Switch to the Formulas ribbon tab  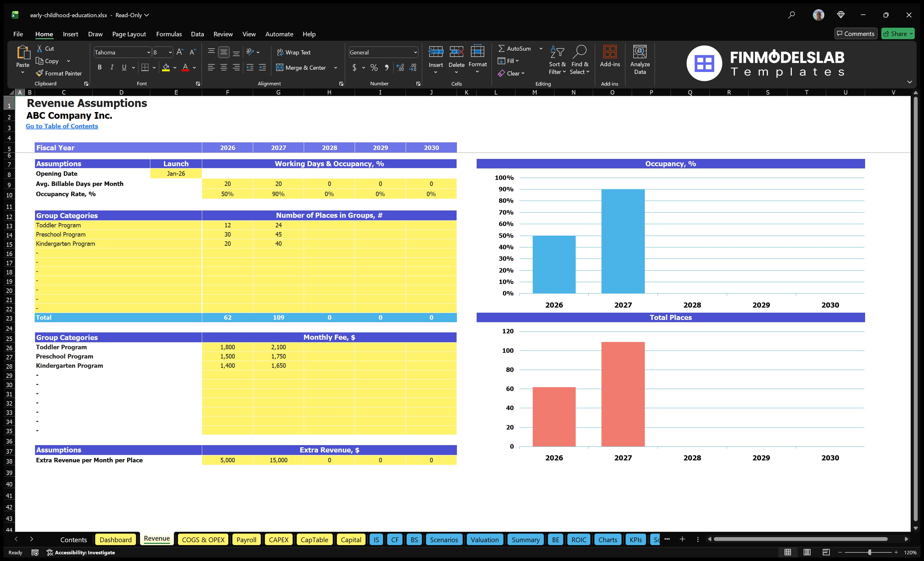[x=169, y=34]
